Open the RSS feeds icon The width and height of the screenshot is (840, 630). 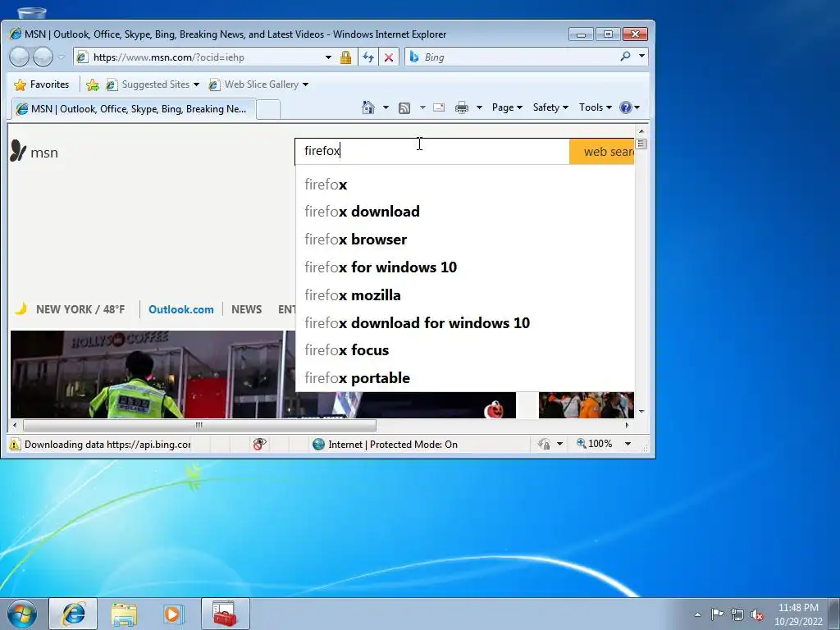tap(404, 107)
